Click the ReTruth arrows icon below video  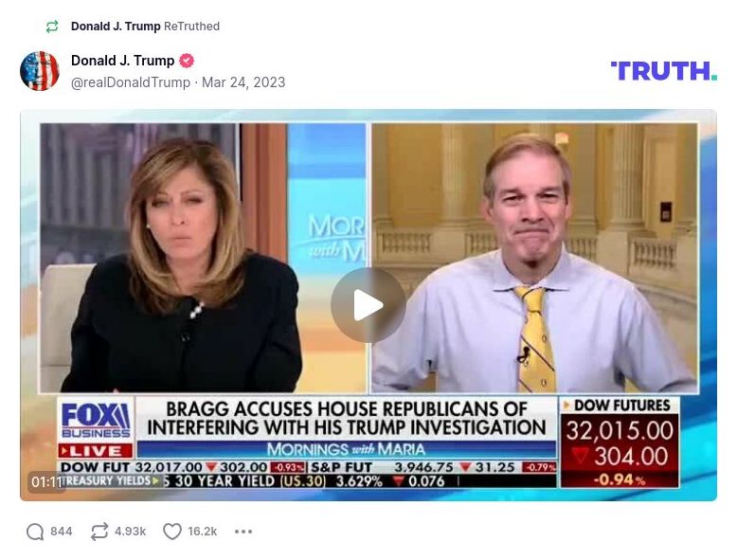pyautogui.click(x=99, y=532)
